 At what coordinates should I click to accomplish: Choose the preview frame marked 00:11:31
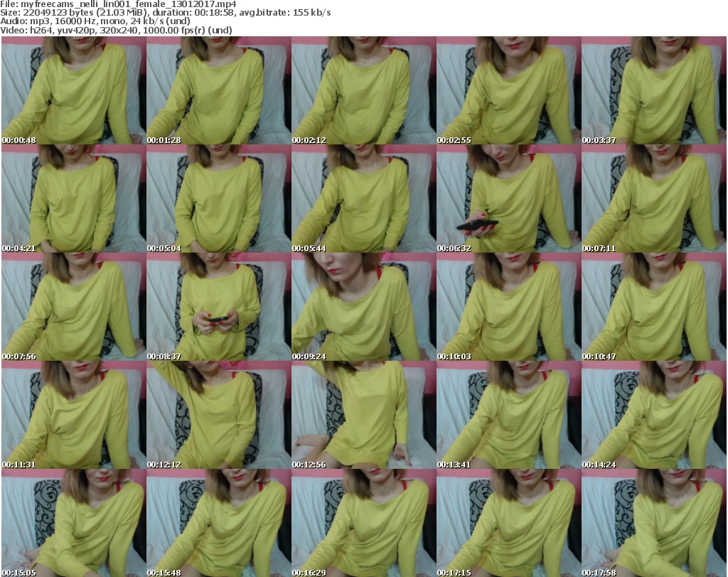point(74,415)
